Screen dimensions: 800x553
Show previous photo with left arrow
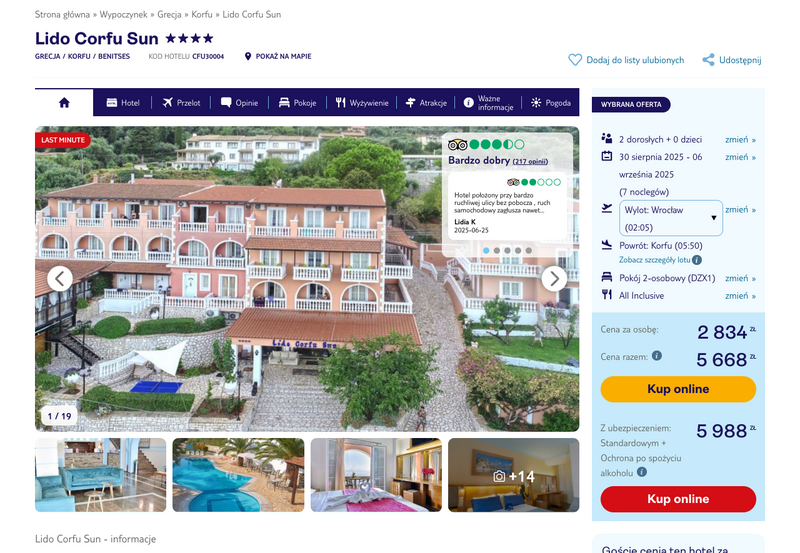click(60, 279)
